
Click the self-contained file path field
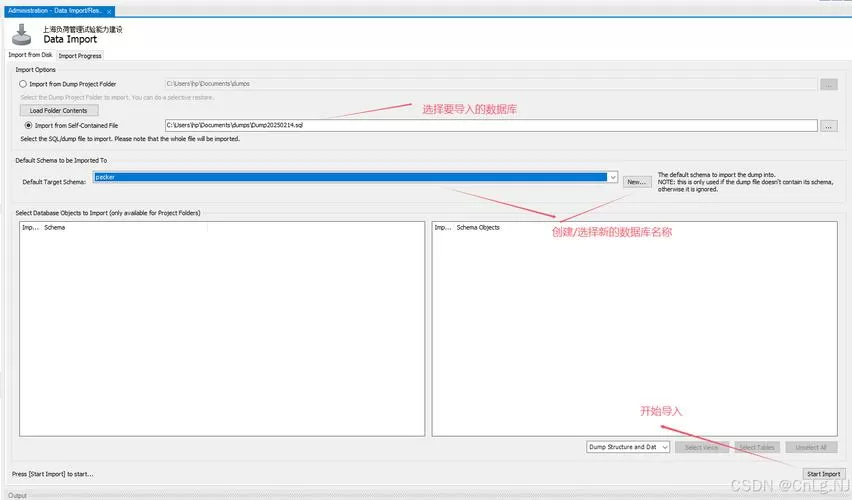point(491,126)
